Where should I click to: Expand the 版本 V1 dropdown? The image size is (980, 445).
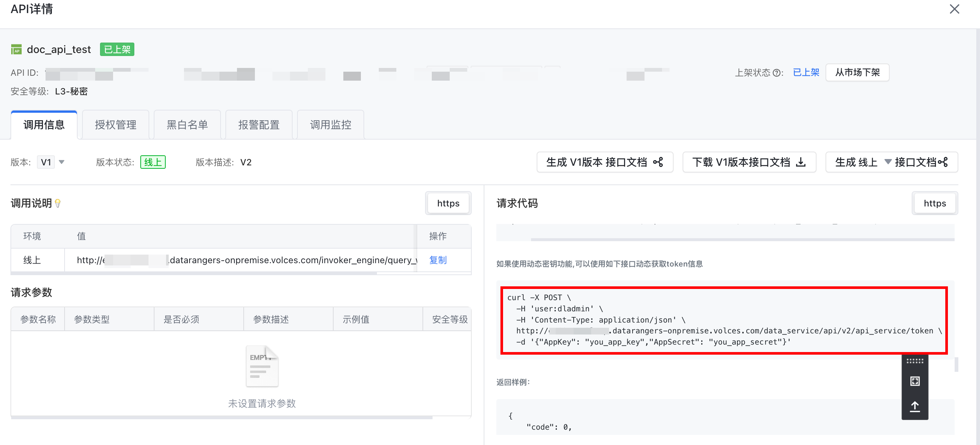(62, 162)
